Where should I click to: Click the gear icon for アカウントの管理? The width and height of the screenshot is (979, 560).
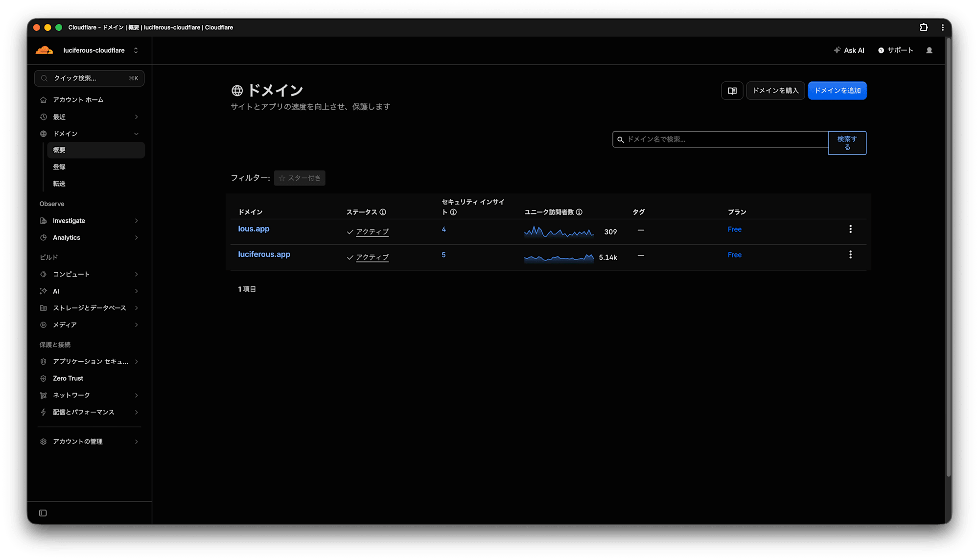[x=44, y=442]
